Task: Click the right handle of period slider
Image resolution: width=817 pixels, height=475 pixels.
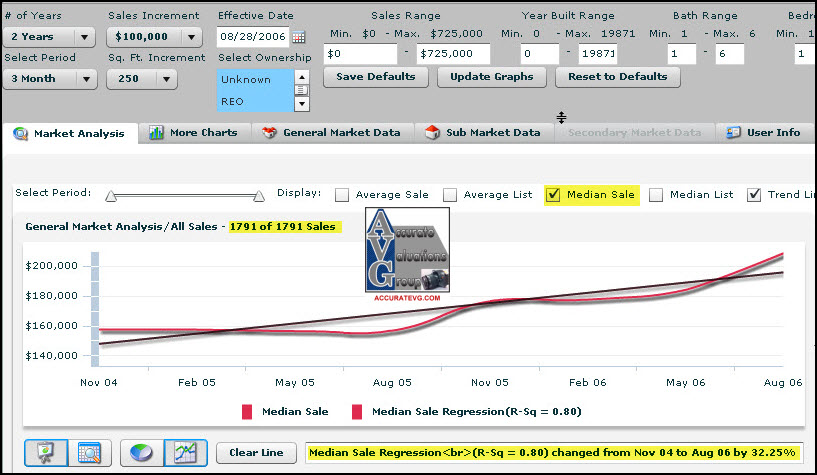Action: (259, 196)
